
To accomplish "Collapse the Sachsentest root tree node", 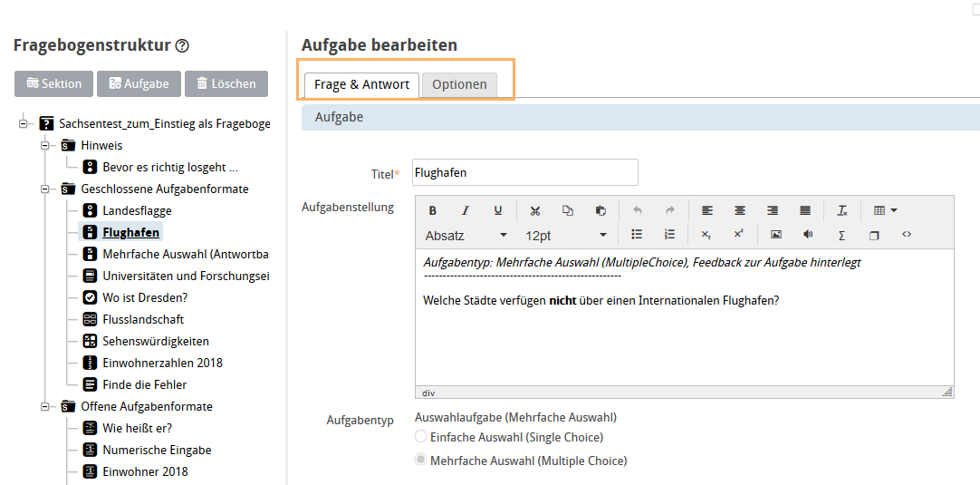I will tap(24, 124).
